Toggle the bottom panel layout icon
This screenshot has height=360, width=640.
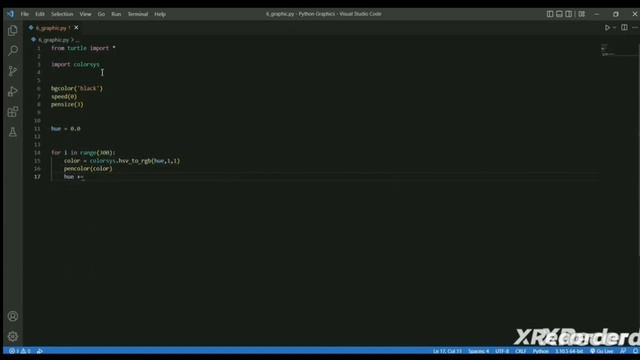tap(559, 14)
